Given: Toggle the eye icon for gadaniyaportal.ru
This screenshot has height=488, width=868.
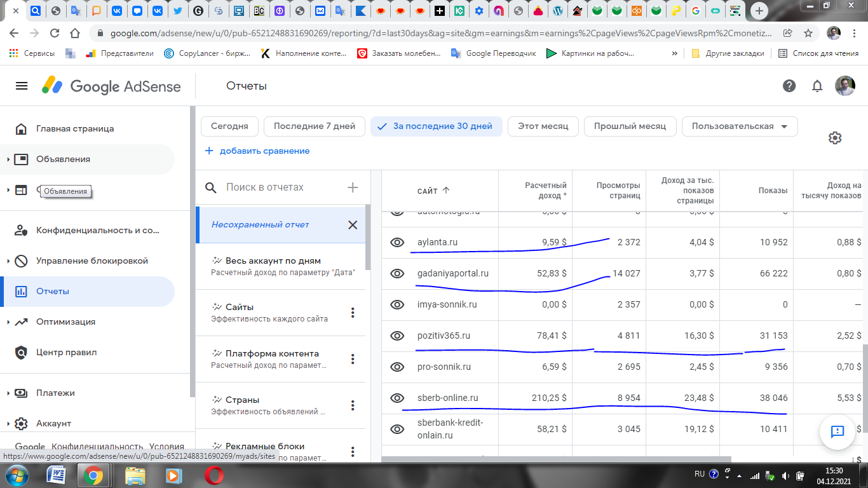Looking at the screenshot, I should pyautogui.click(x=397, y=273).
